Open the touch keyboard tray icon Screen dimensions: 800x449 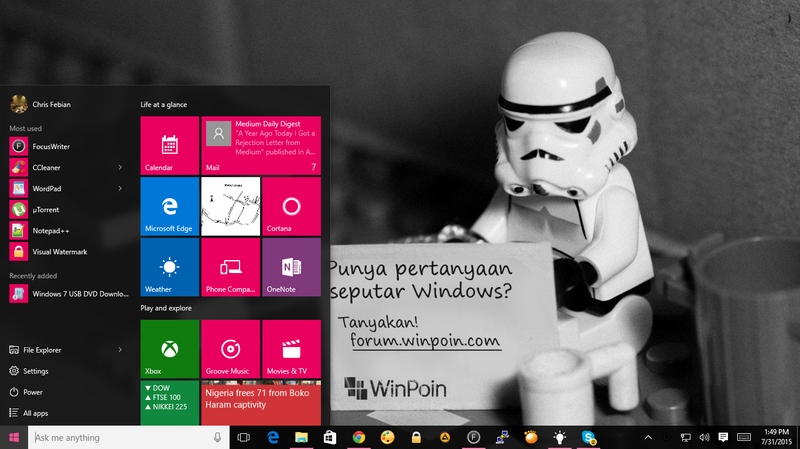(x=744, y=437)
